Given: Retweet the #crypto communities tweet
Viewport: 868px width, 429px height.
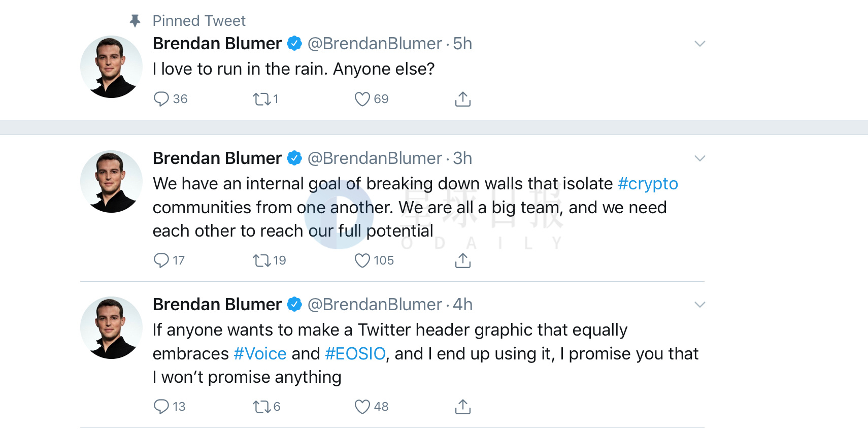Looking at the screenshot, I should click(x=262, y=260).
